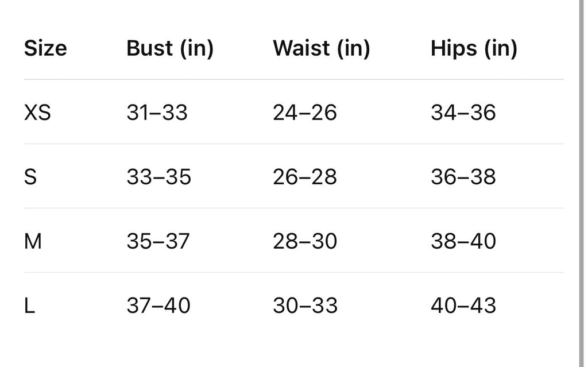Click the XS hips value 34–36
Screen dimensions: 588x367
tap(463, 113)
